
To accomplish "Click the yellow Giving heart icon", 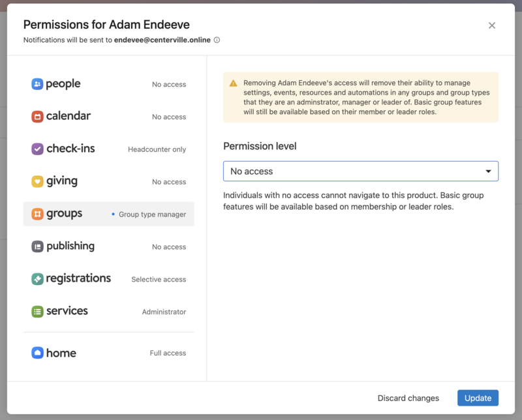I will [x=37, y=181].
